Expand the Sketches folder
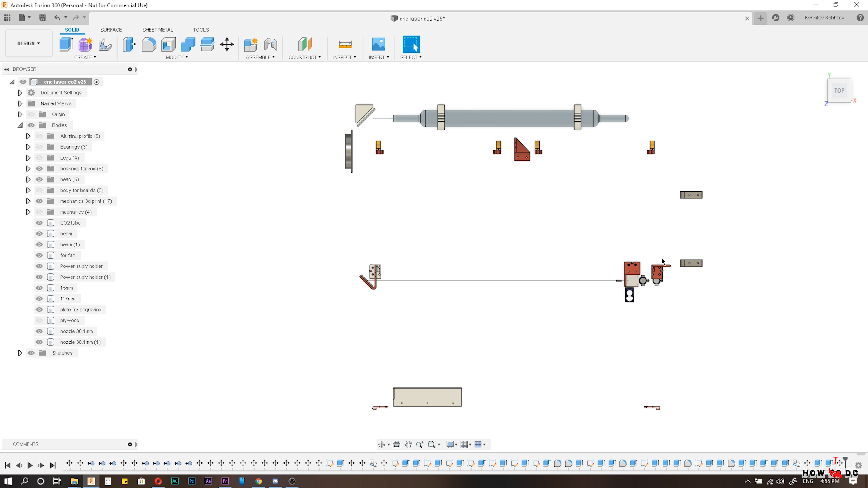868x488 pixels. point(20,353)
